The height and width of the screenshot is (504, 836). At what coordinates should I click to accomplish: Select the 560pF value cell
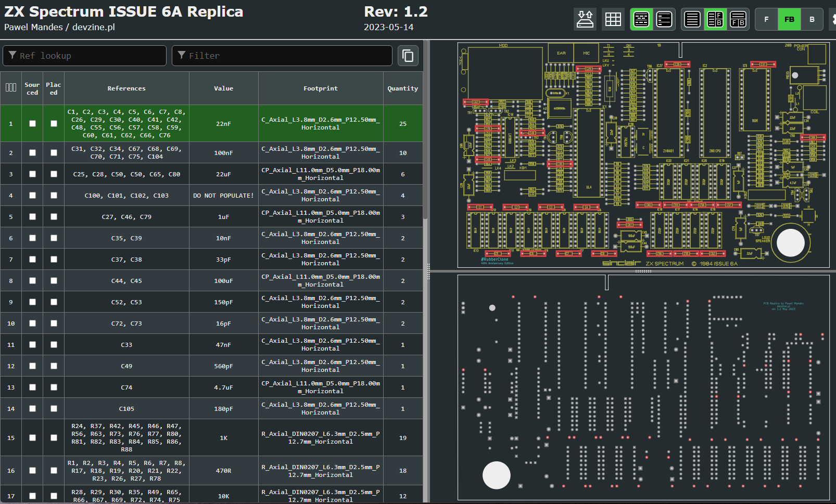224,366
